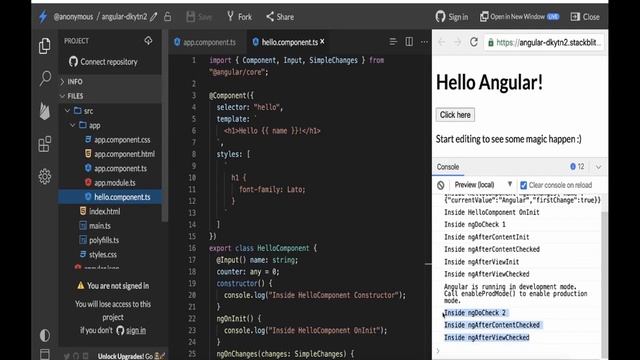Open the Firebase sidebar icon
This screenshot has width=640, height=360.
[x=45, y=111]
